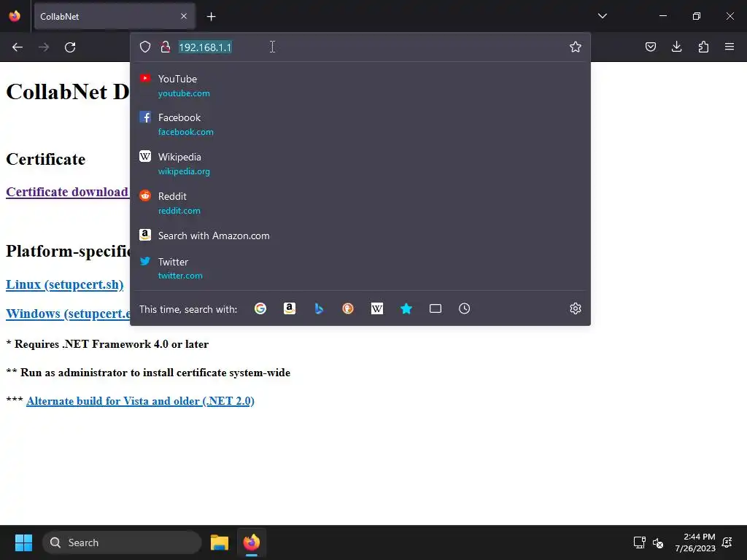
Task: Click the forward navigation arrow
Action: coord(44,47)
